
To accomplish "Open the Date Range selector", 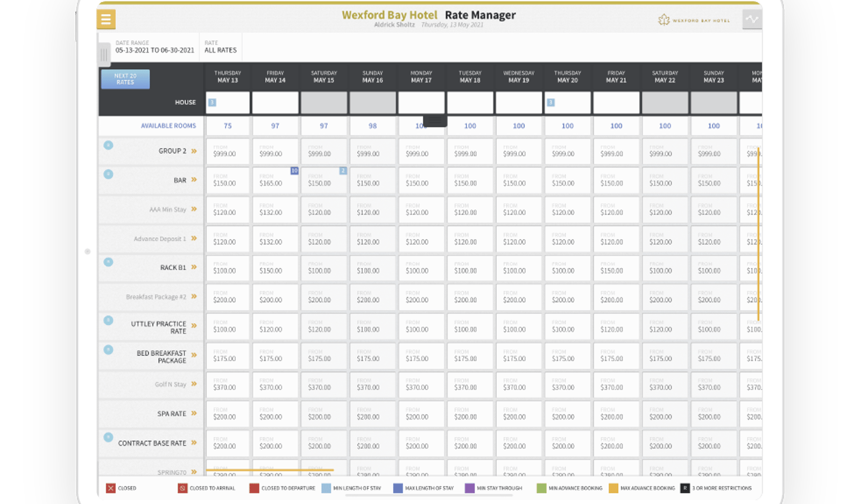I will click(x=154, y=47).
